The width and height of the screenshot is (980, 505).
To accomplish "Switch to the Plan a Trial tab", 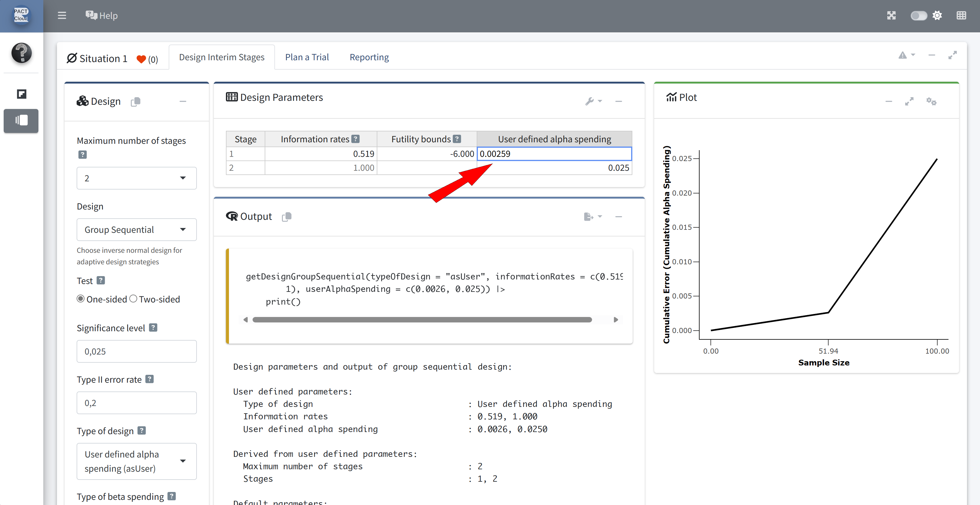I will (307, 57).
